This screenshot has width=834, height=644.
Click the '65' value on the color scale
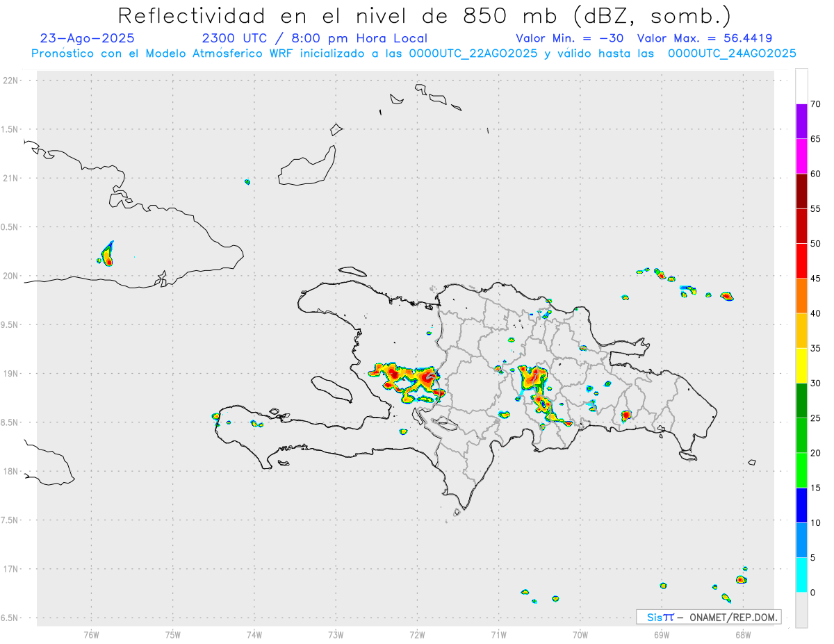tap(816, 139)
